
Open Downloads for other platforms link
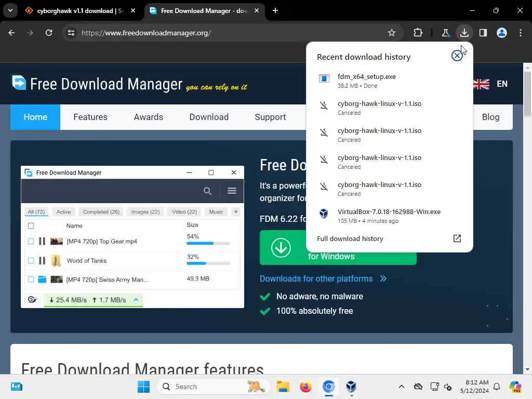pos(316,279)
